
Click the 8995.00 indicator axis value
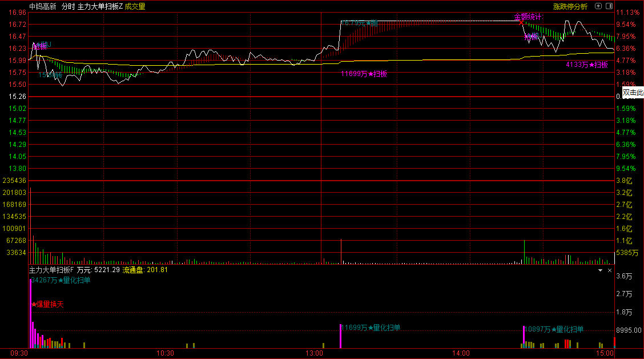(629, 330)
